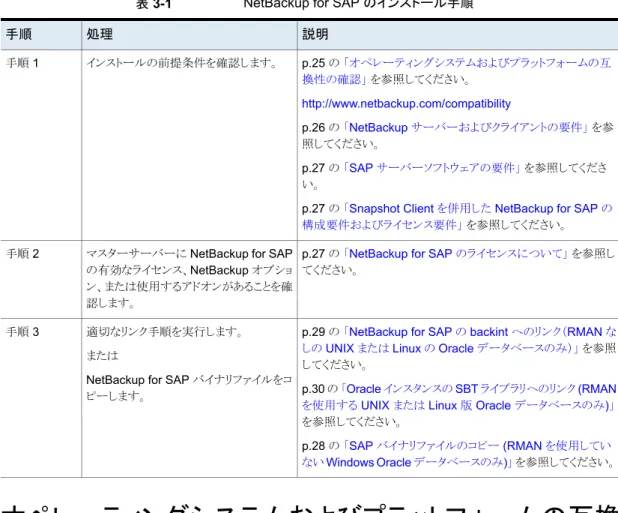Click the table caption 表 3-1
Viewport: 618px width, 513px height.
click(153, 4)
